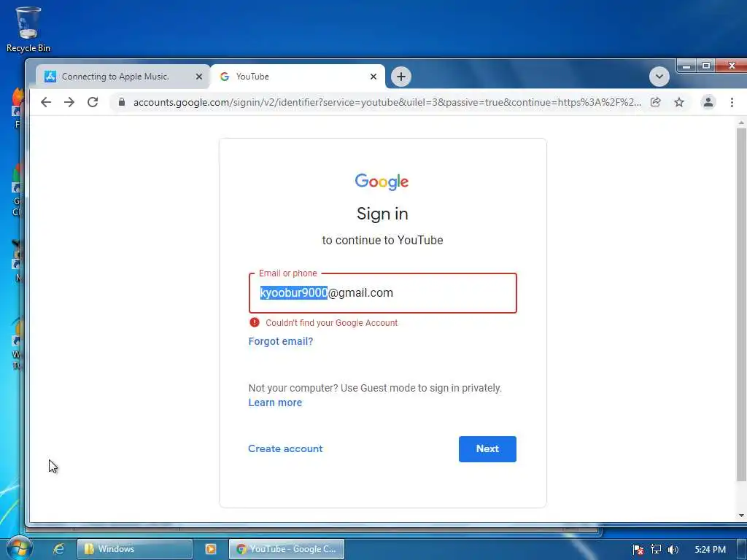
Task: Select the YouTube tab
Action: coord(298,77)
